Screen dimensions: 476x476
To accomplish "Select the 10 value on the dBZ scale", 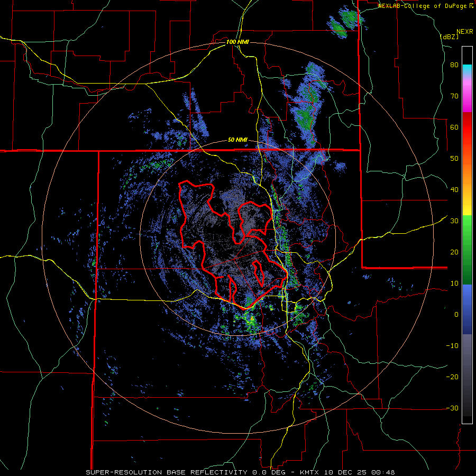I will (454, 283).
